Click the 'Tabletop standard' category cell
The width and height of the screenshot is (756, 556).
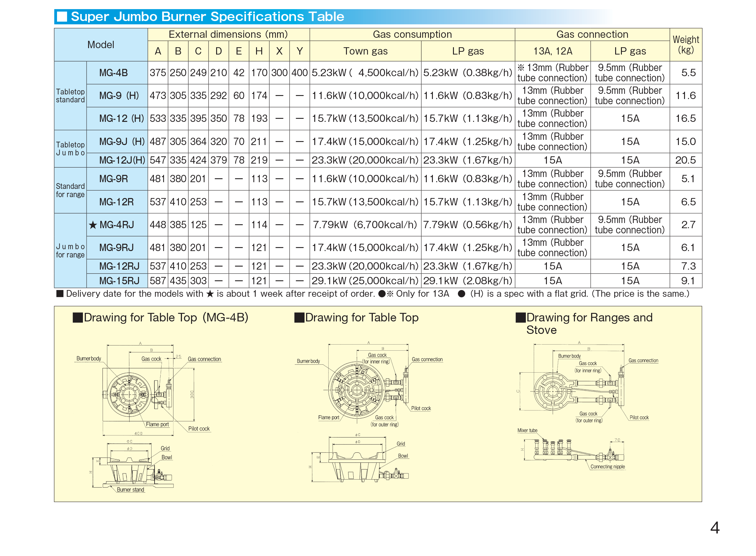pos(70,96)
